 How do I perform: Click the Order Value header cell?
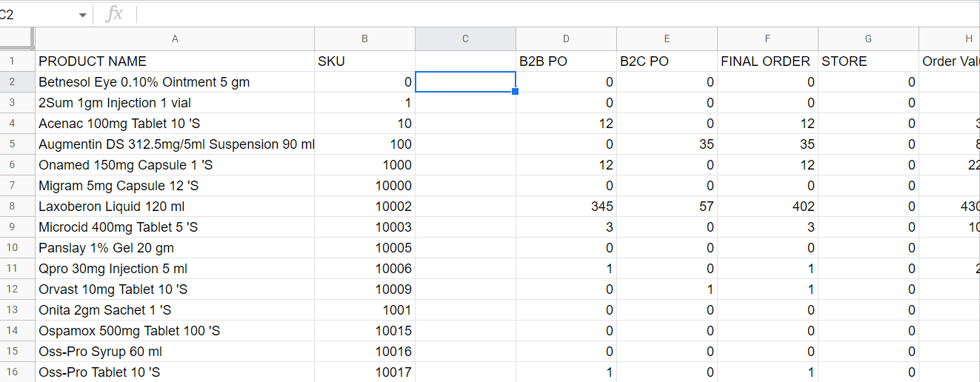950,61
